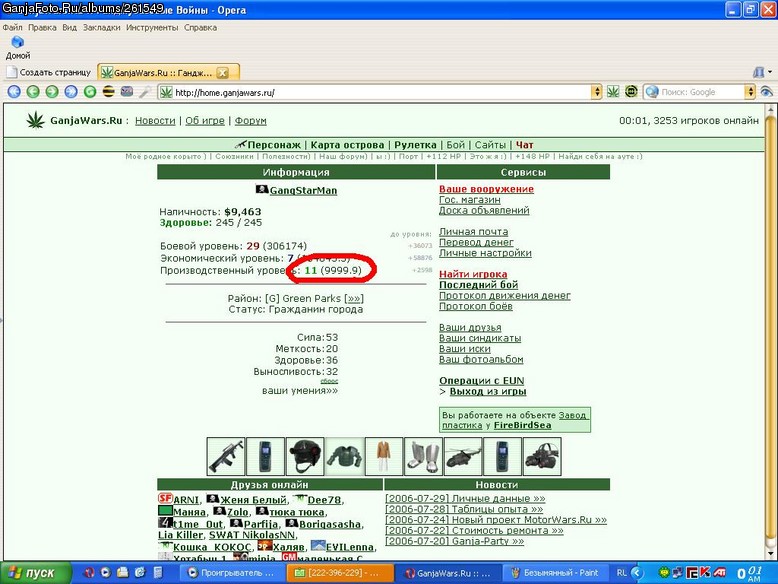Click the first mobile phone equipment item

[x=265, y=456]
